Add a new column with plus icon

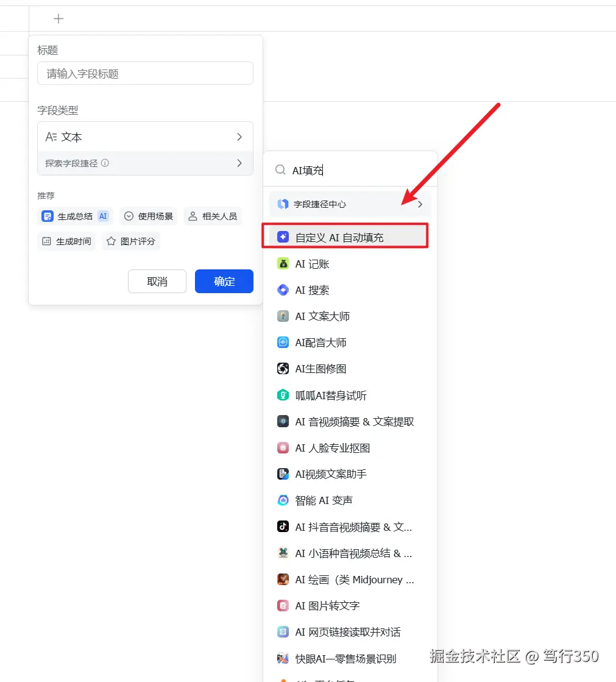pyautogui.click(x=58, y=19)
